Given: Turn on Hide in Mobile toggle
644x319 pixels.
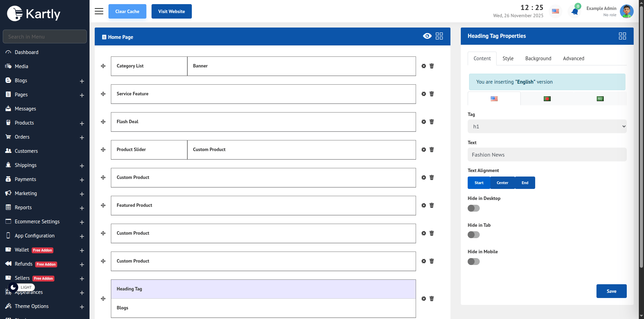Looking at the screenshot, I should (x=474, y=262).
